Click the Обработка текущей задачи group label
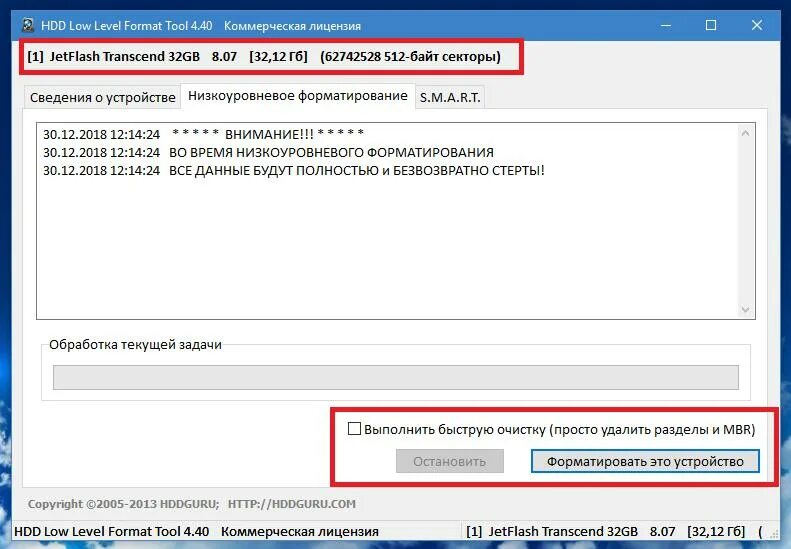This screenshot has width=791, height=549. pos(135,345)
